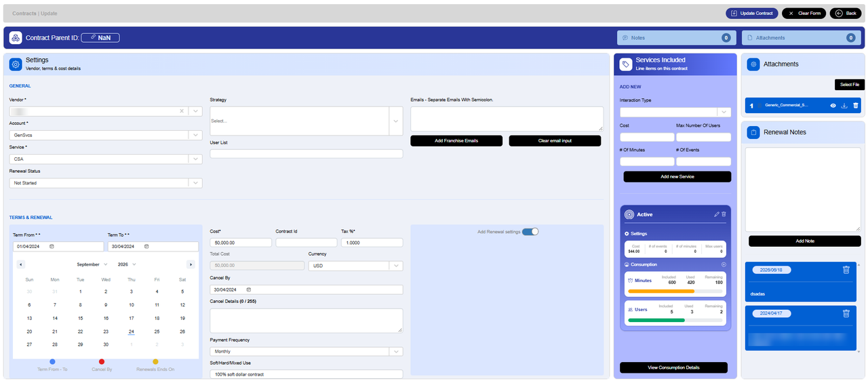
Task: Preview the Generic_Commercial attachment with the eye icon
Action: tap(833, 105)
